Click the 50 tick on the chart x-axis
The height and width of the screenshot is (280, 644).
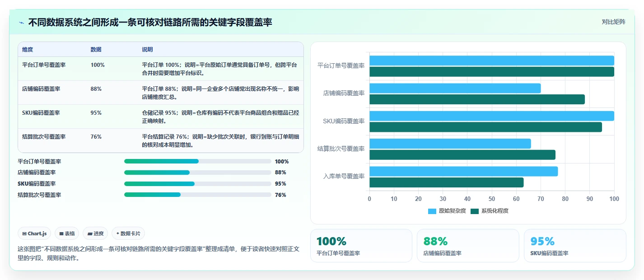click(492, 199)
